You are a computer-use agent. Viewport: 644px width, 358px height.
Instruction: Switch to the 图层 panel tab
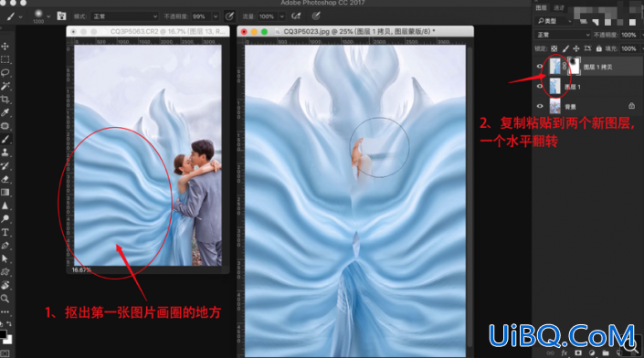pyautogui.click(x=542, y=8)
